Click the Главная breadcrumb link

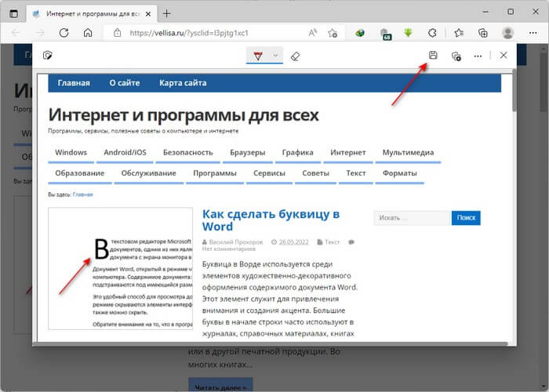pos(82,194)
